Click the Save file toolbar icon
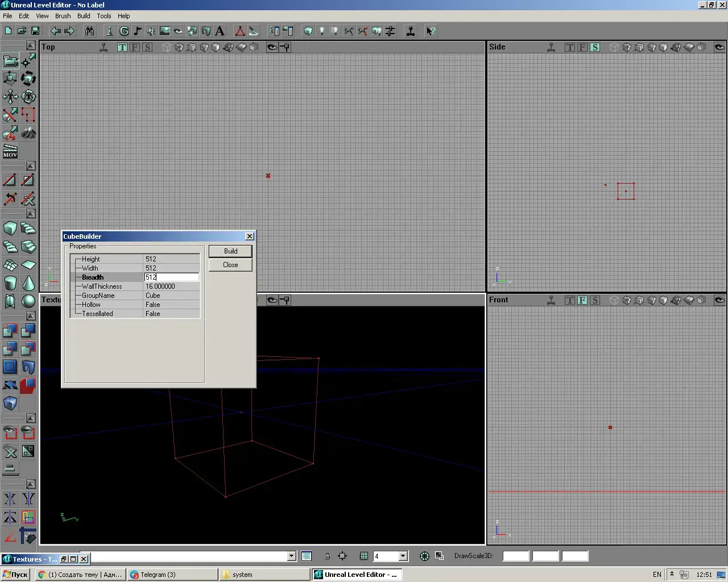 [35, 31]
